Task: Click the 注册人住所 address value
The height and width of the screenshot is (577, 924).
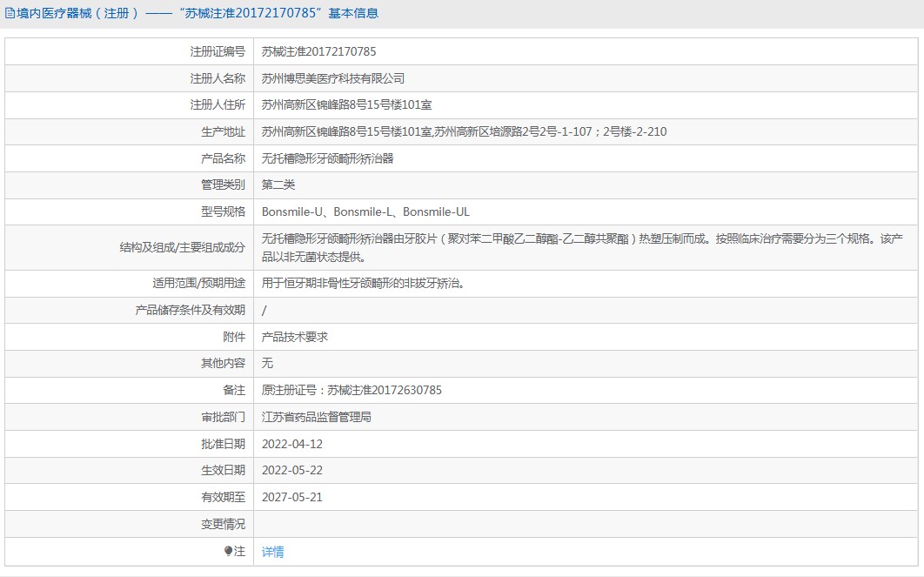Action: (346, 105)
